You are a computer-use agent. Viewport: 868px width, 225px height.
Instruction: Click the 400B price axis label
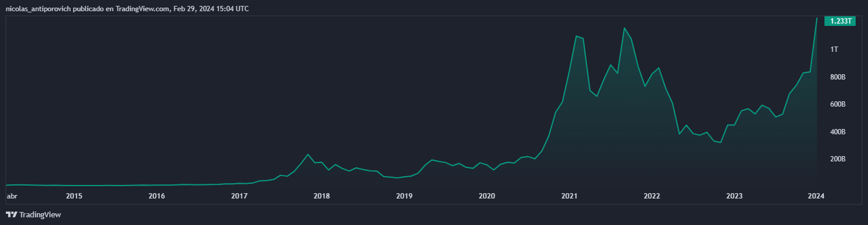(837, 132)
